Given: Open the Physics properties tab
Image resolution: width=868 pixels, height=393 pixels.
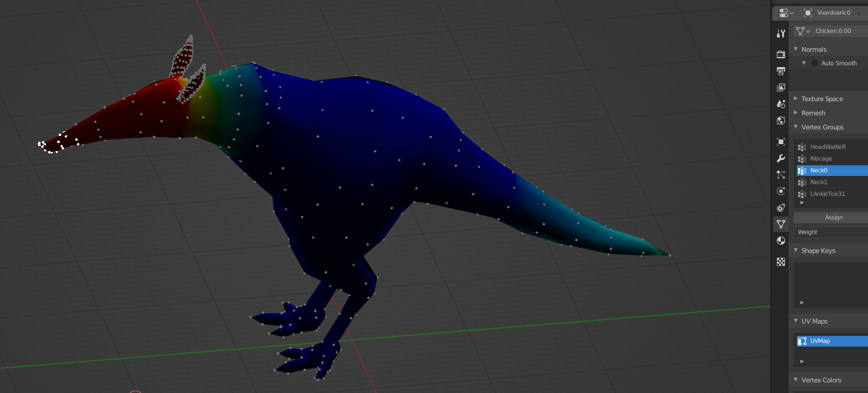Looking at the screenshot, I should point(781,191).
